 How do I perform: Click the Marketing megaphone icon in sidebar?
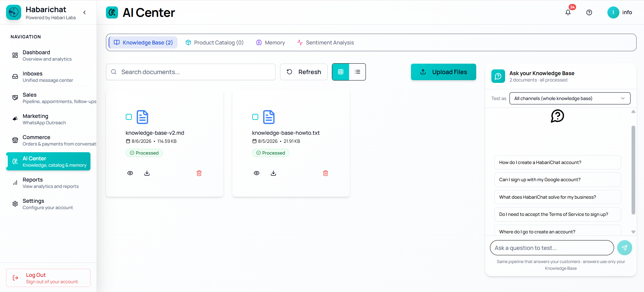pos(15,119)
